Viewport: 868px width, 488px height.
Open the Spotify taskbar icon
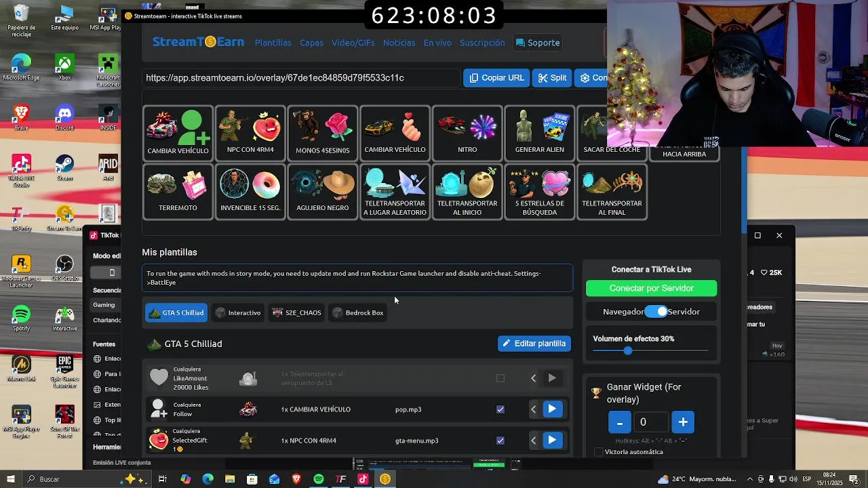pos(319,479)
